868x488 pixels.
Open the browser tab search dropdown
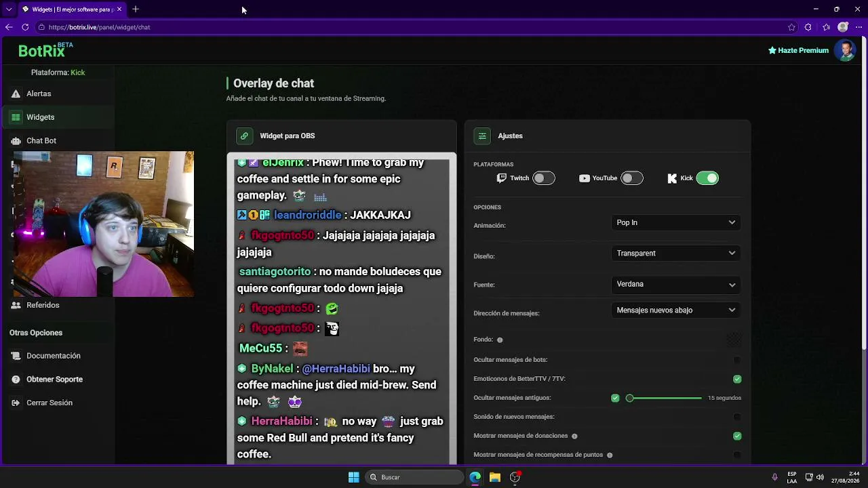click(9, 9)
